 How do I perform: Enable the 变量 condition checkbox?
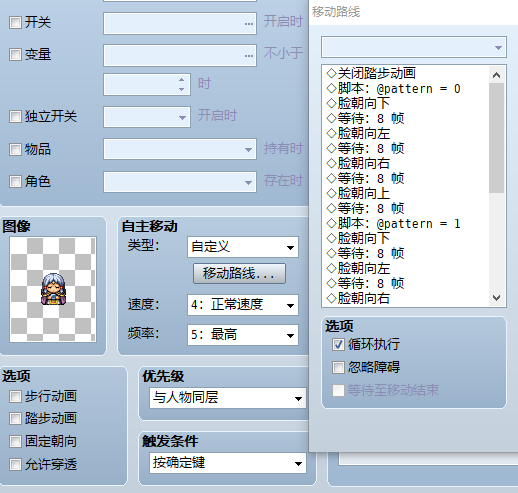coord(15,54)
